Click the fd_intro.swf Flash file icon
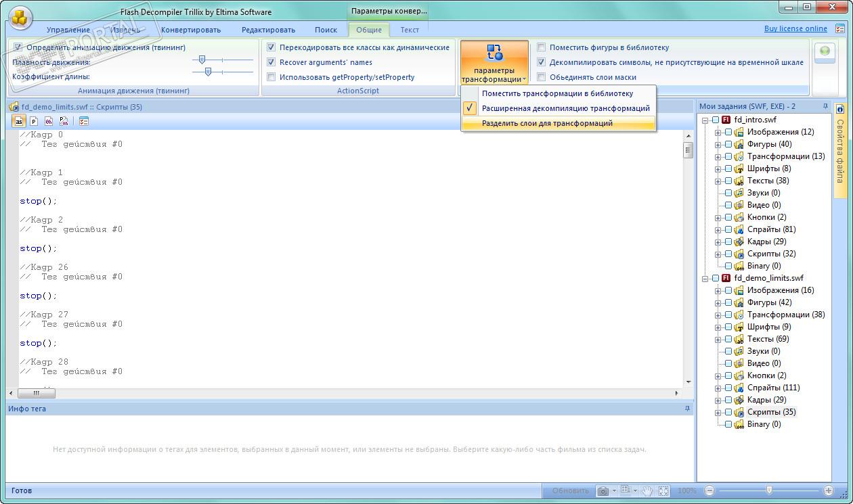The width and height of the screenshot is (853, 504). (x=726, y=120)
